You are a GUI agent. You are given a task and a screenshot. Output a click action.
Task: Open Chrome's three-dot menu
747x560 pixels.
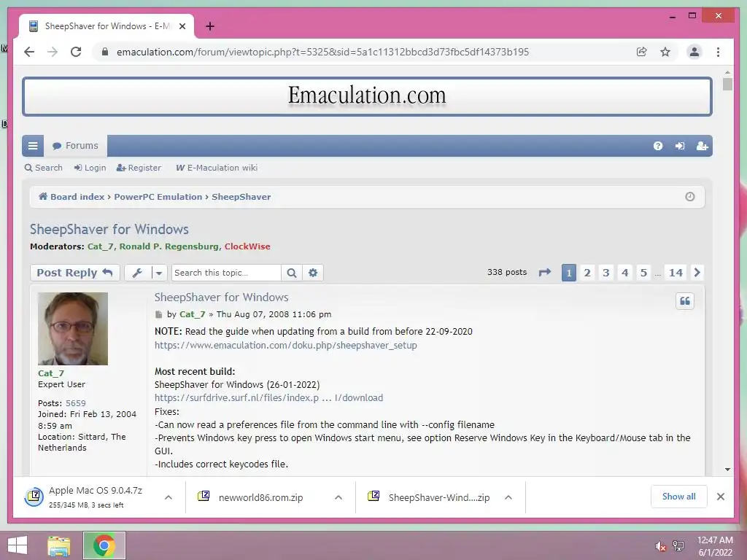click(x=718, y=52)
